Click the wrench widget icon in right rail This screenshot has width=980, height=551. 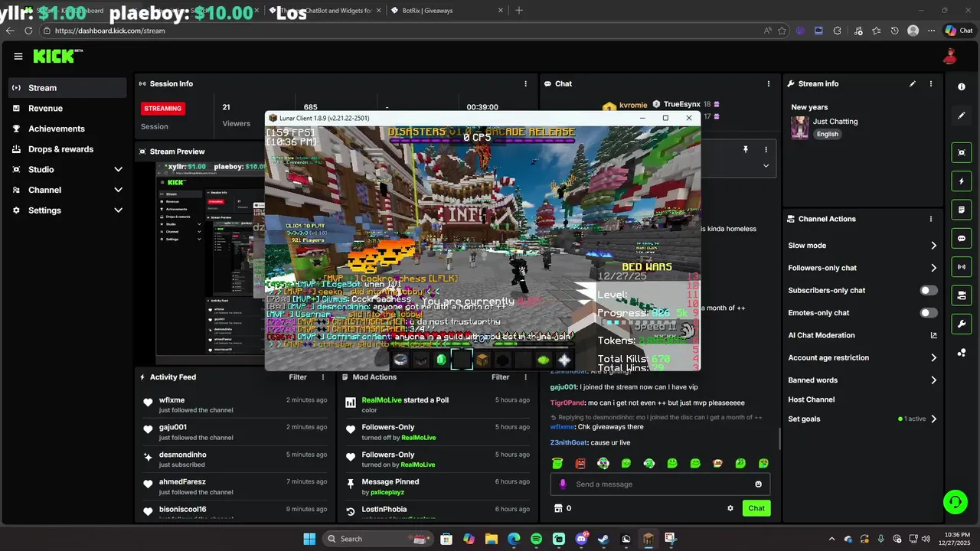(x=962, y=324)
